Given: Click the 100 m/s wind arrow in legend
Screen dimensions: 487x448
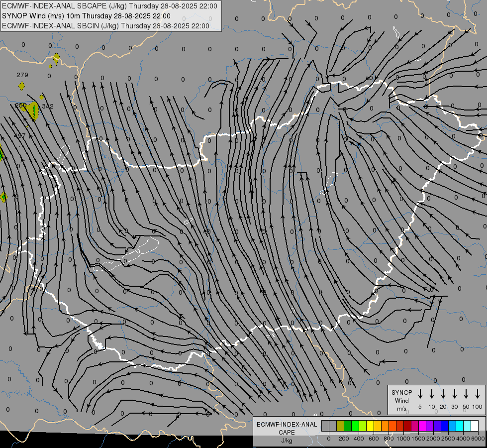Looking at the screenshot, I should 478,394.
